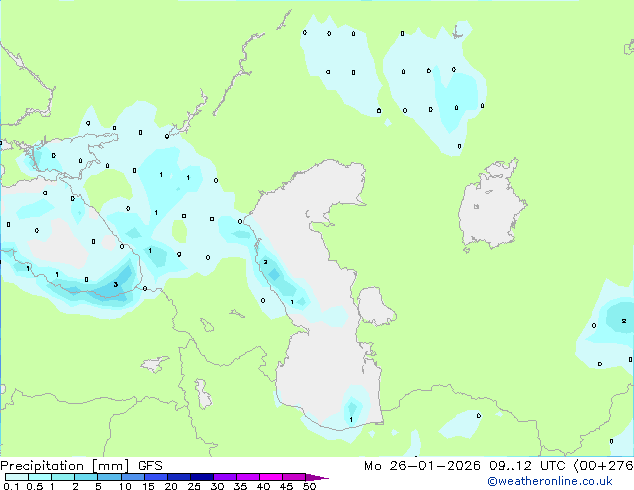The width and height of the screenshot is (634, 490).
Task: Select the 'GFS' model label
Action: click(x=150, y=466)
